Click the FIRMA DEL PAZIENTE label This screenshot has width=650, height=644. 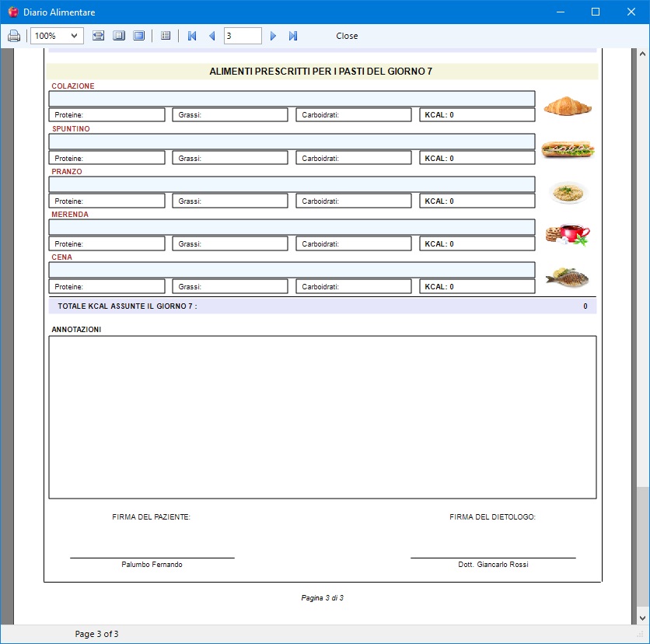(x=152, y=517)
